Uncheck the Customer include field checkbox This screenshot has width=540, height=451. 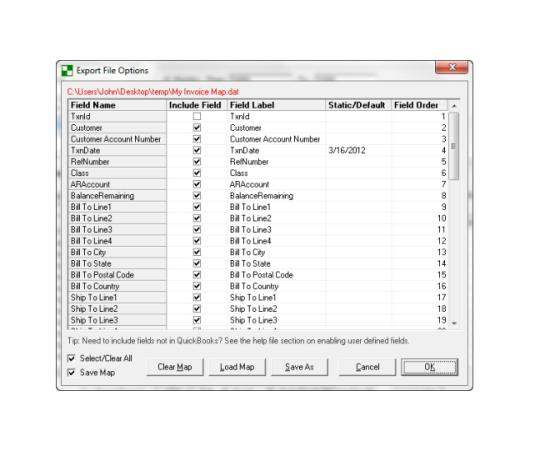point(197,128)
